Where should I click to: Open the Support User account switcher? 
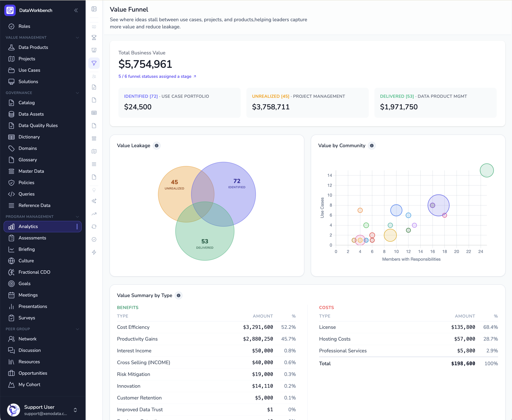pos(75,410)
